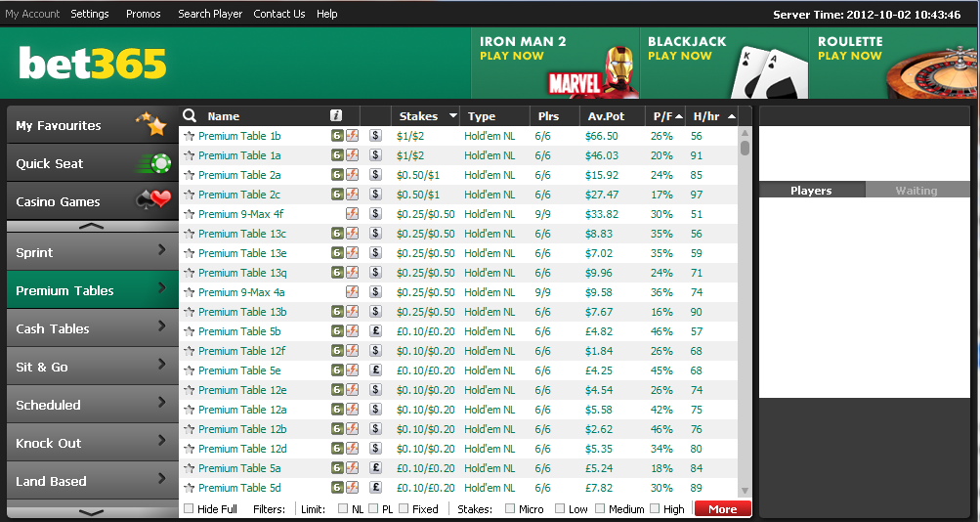Screen dimensions: 980x522
Task: Expand the Knock Out sidebar category
Action: click(92, 443)
